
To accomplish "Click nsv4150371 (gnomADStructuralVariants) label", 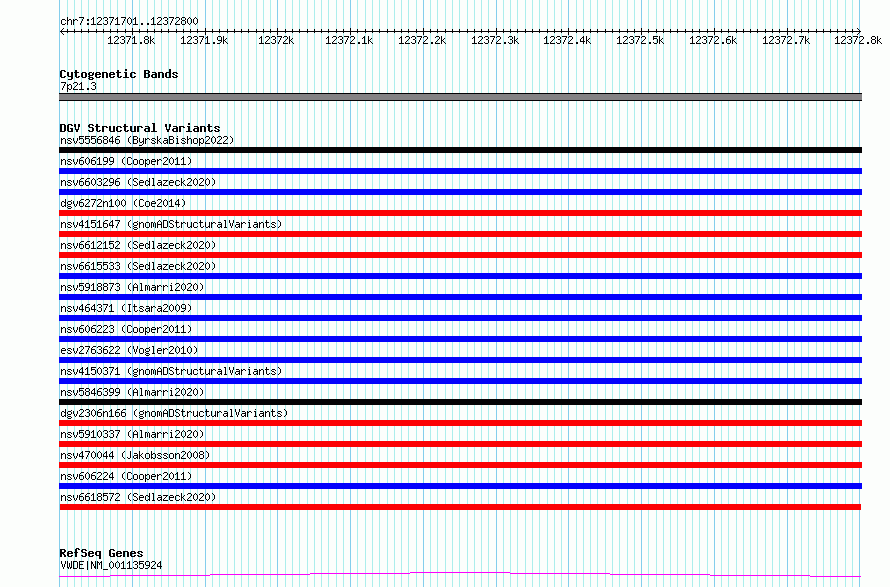I will pyautogui.click(x=171, y=371).
